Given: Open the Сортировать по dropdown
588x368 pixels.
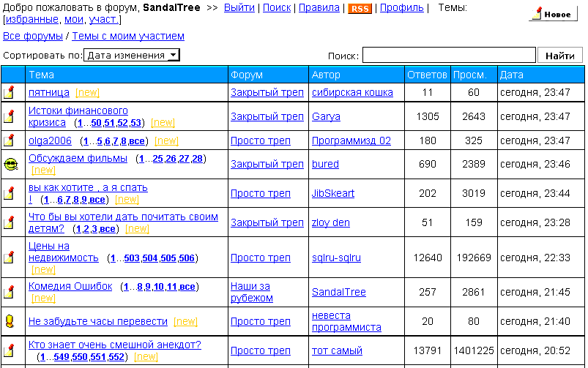Looking at the screenshot, I should 132,55.
